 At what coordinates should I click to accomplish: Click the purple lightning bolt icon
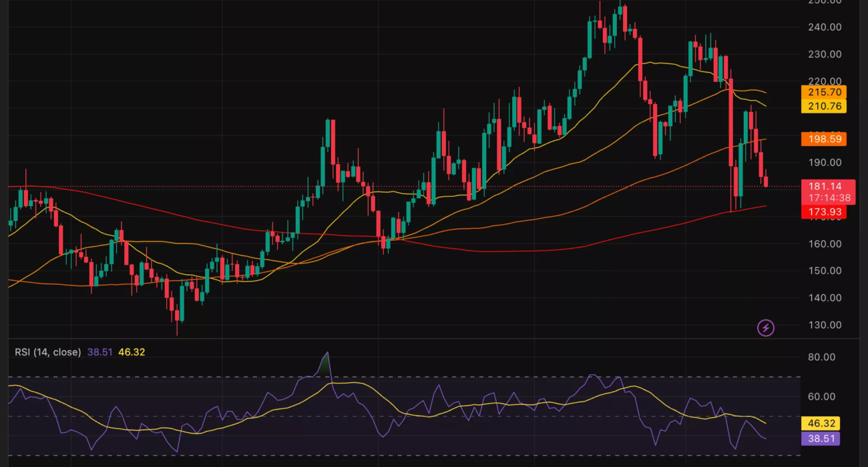pyautogui.click(x=765, y=328)
